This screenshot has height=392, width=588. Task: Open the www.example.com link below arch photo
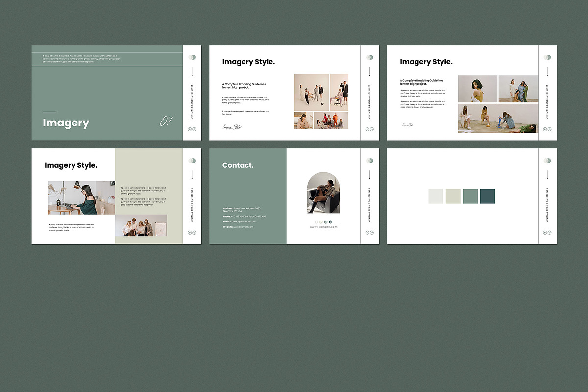[x=323, y=227]
